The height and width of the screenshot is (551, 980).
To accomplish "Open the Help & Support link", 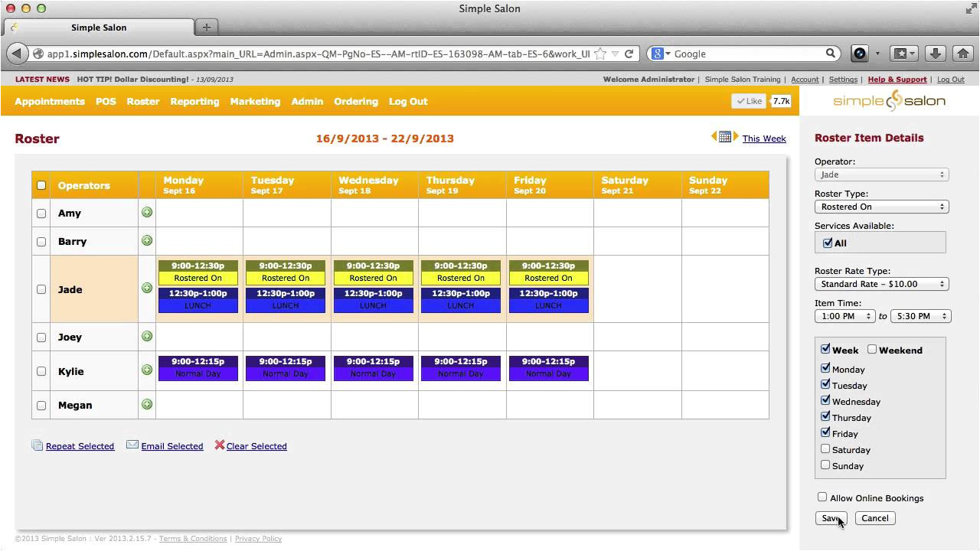I will [897, 80].
